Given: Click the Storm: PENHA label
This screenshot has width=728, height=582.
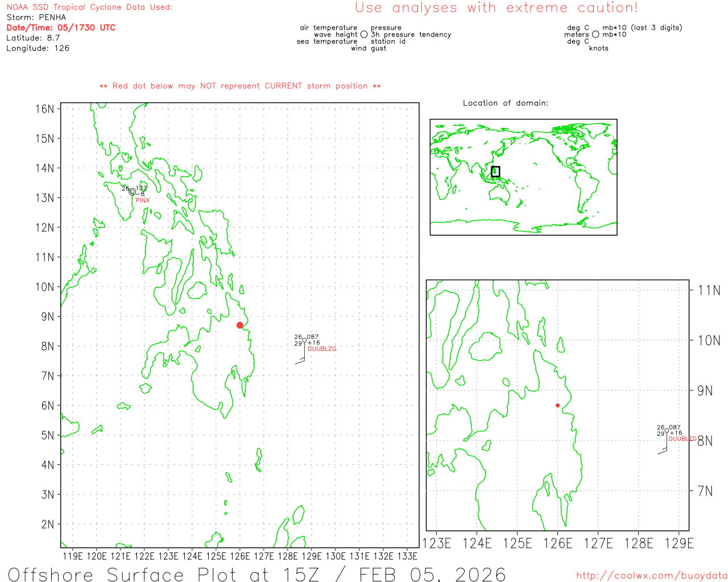Looking at the screenshot, I should coord(36,17).
